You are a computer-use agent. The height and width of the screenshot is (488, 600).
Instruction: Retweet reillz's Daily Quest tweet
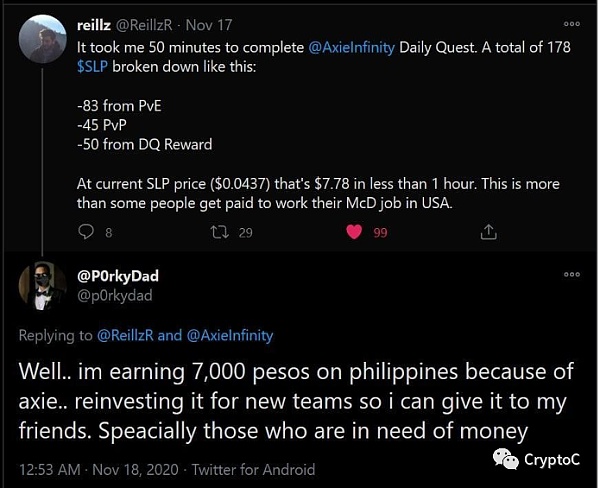click(x=221, y=232)
